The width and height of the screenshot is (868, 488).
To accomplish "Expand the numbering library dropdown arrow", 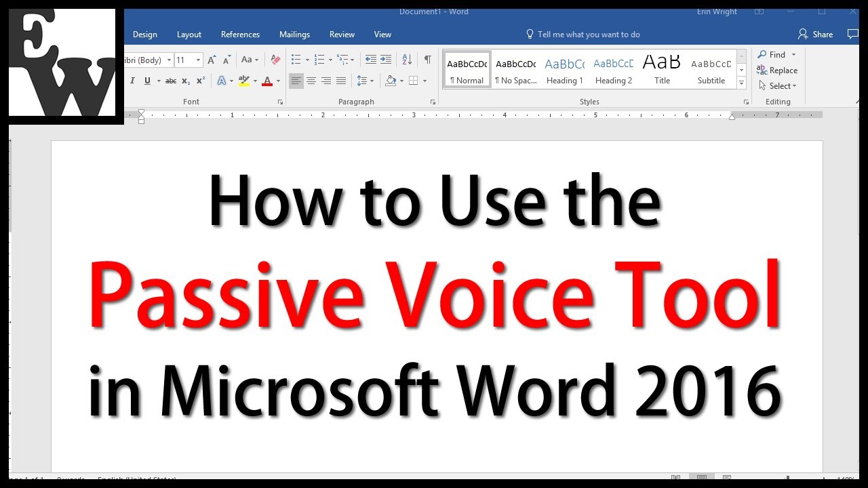I will point(331,60).
